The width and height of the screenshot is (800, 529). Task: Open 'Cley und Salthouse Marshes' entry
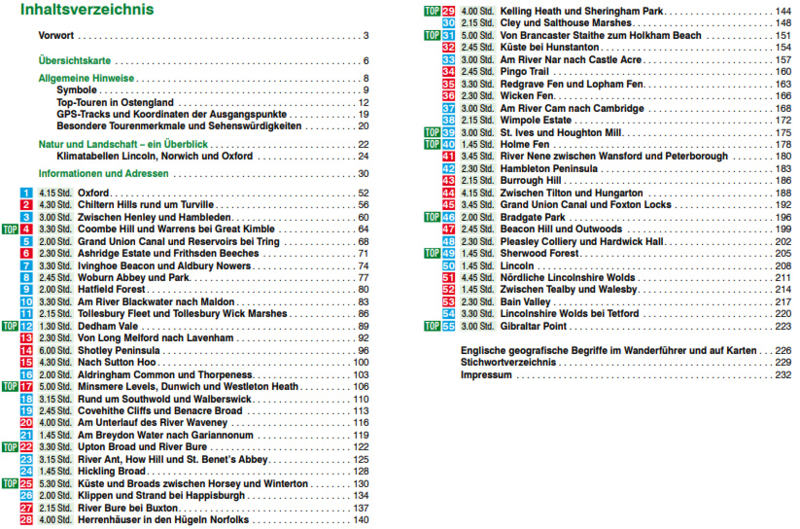point(566,23)
